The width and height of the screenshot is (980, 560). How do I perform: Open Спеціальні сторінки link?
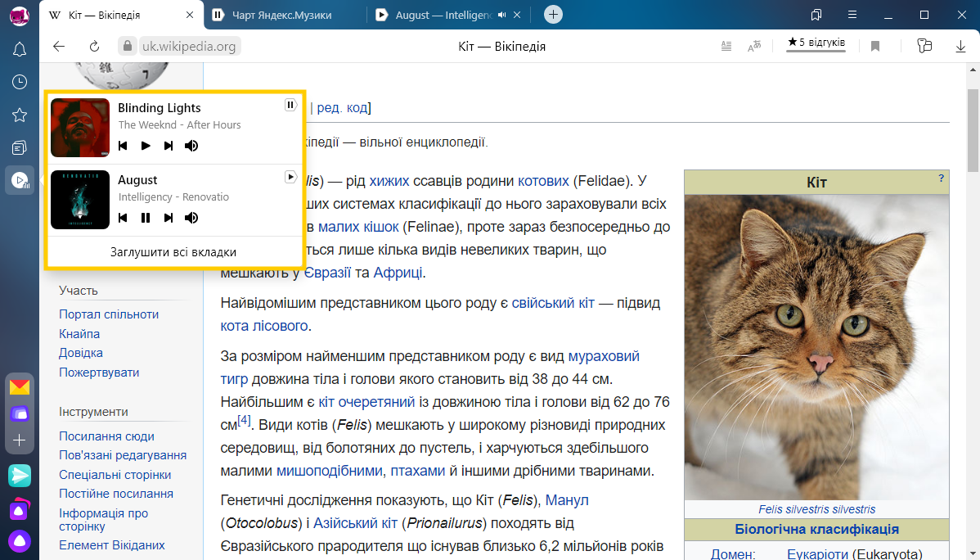click(x=115, y=474)
